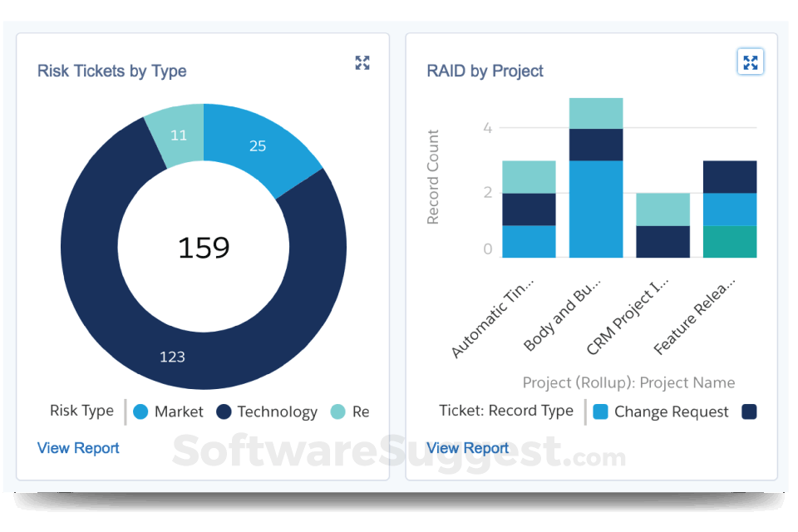Open View Report under RAID by Project
798x532 pixels.
pos(467,448)
